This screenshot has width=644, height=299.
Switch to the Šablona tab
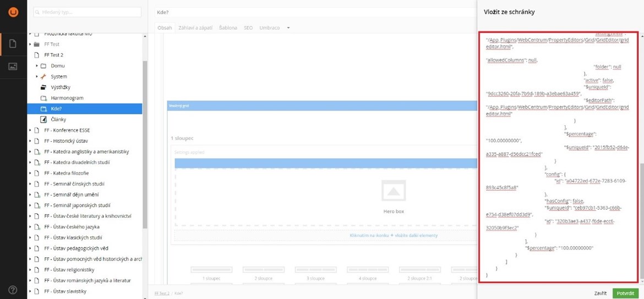point(228,27)
